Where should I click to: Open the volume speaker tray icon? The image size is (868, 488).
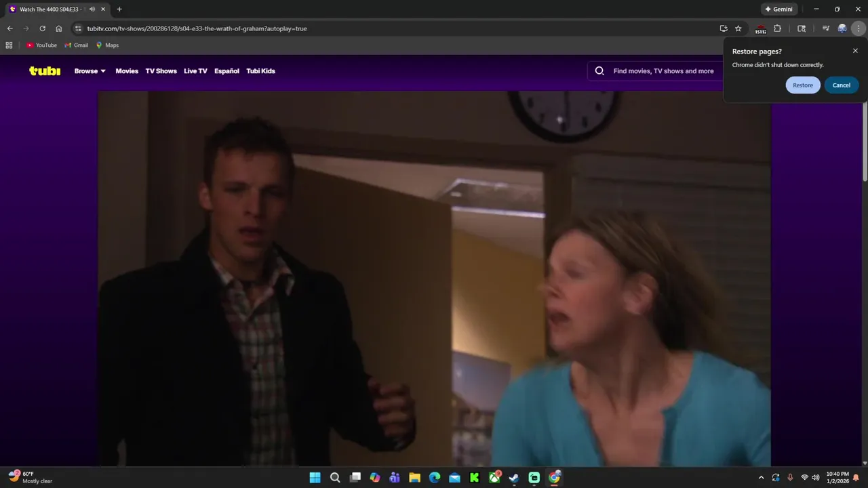(x=815, y=478)
